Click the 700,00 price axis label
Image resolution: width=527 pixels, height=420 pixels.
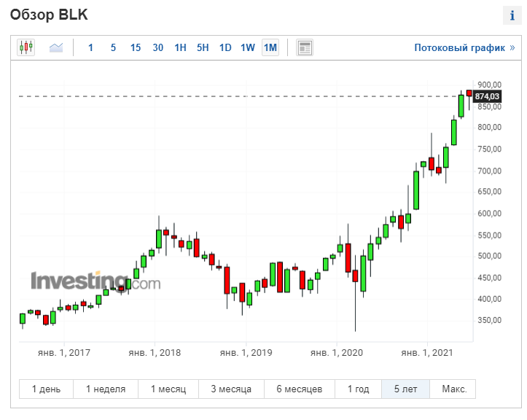(x=489, y=171)
